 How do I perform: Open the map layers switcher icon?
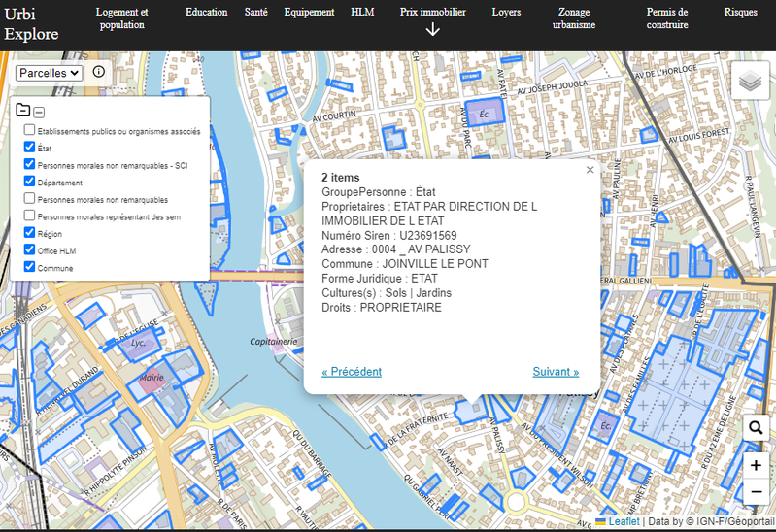(x=748, y=82)
